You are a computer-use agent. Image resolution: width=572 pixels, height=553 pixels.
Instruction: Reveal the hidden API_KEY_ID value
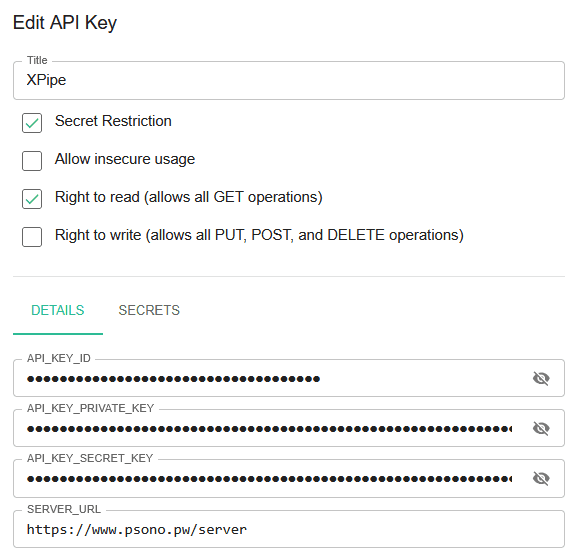pos(541,378)
